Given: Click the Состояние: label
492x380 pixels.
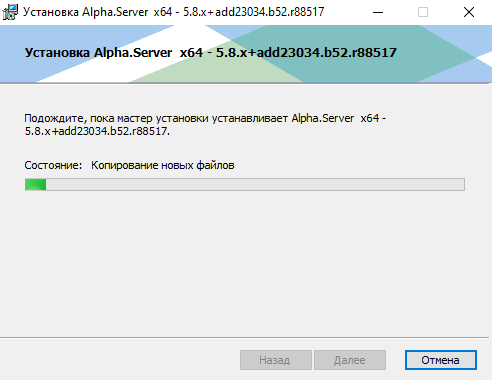Looking at the screenshot, I should coord(53,165).
